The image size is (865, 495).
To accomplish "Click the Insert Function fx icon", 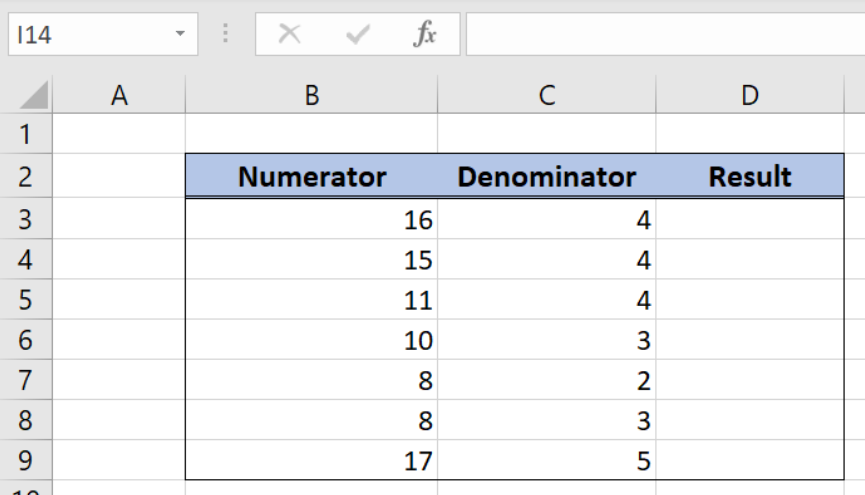I will coord(425,34).
